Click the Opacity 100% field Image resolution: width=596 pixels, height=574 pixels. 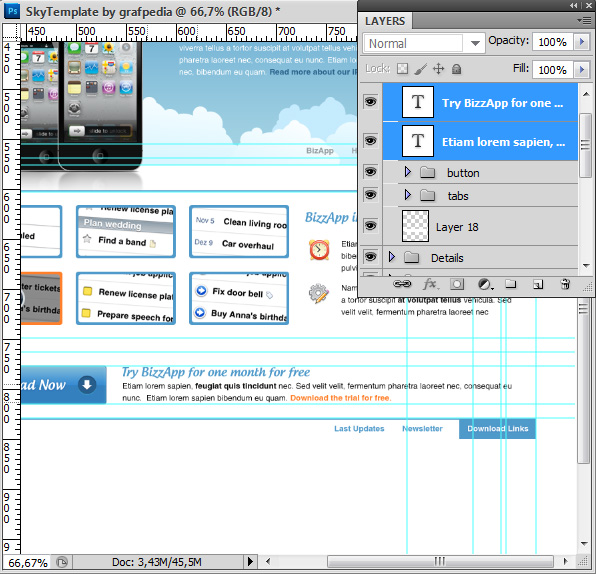click(553, 42)
